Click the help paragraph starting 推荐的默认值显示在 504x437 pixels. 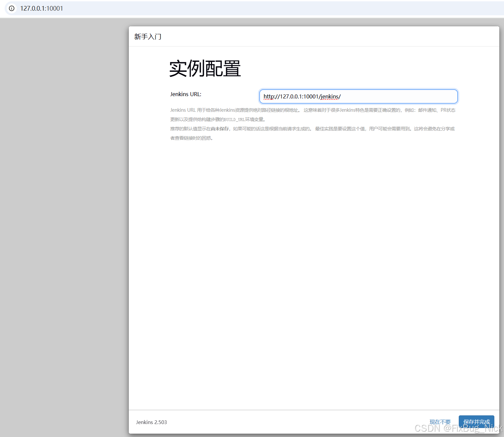(x=312, y=133)
